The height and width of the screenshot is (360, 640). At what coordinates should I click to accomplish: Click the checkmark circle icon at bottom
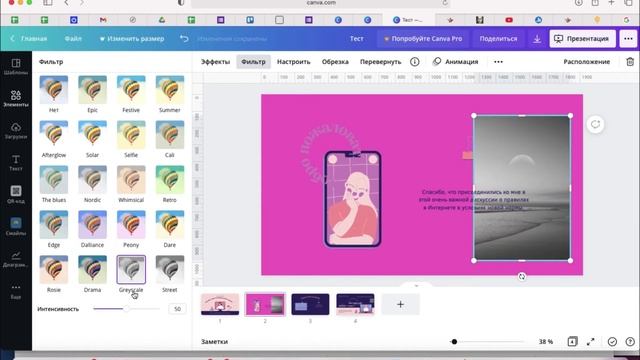[x=612, y=342]
